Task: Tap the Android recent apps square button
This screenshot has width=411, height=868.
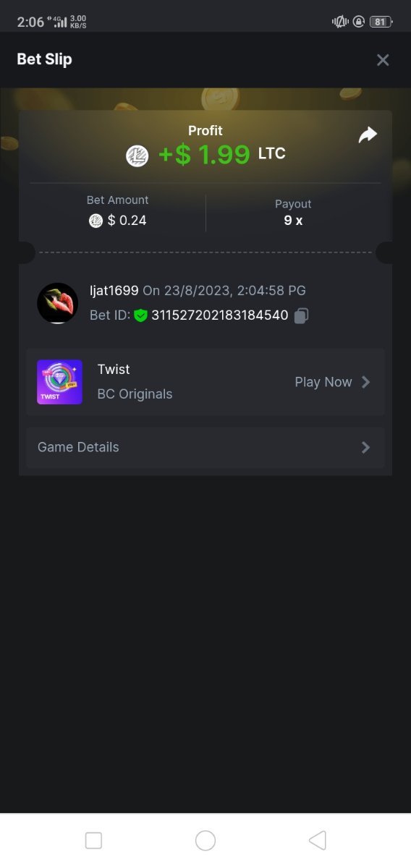Action: pos(93,840)
